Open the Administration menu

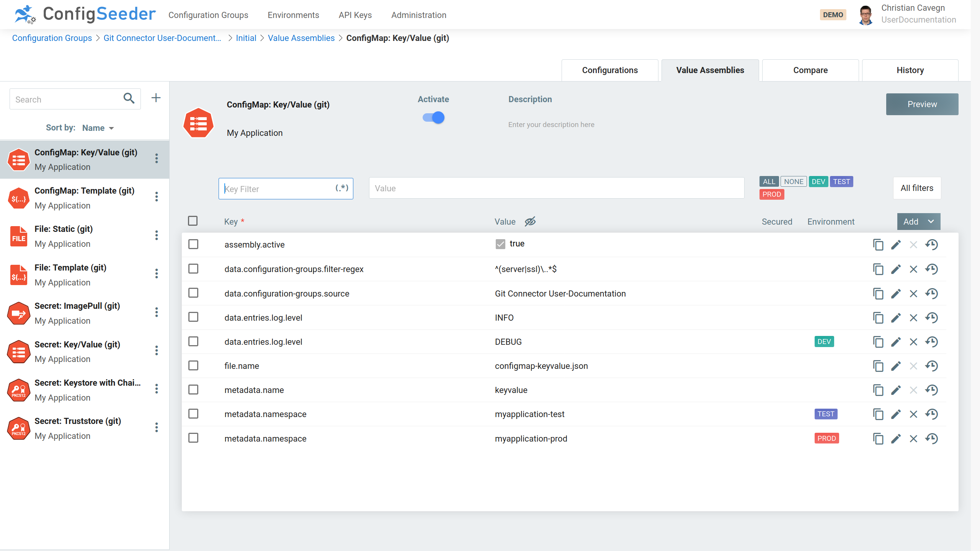pyautogui.click(x=418, y=15)
